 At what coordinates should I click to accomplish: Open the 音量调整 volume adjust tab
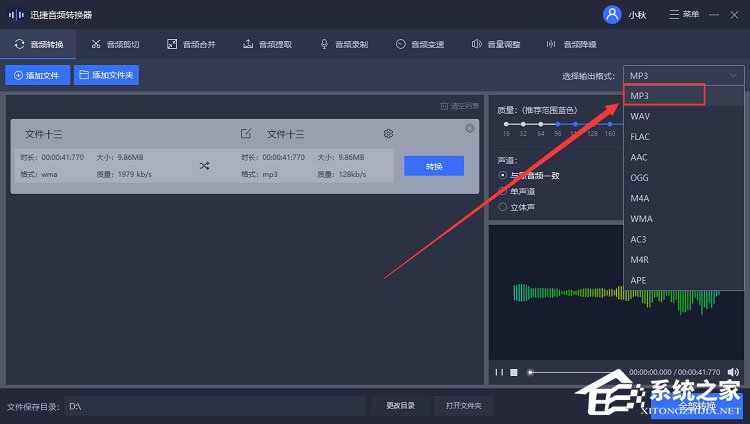tap(496, 45)
